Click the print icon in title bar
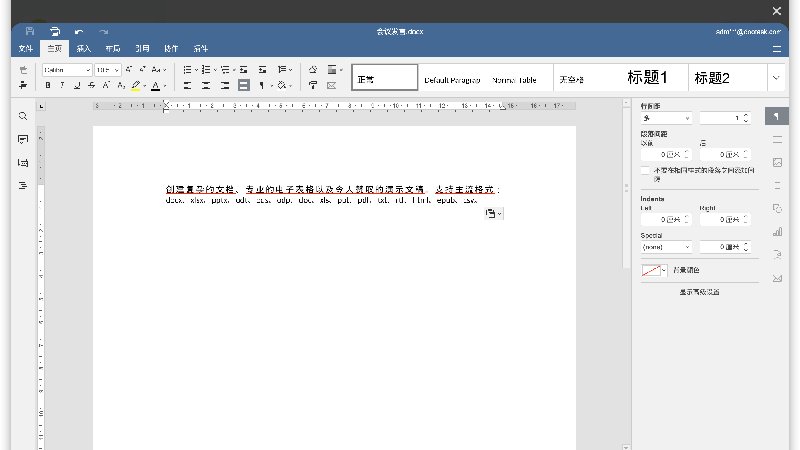The image size is (800, 450). coord(55,32)
